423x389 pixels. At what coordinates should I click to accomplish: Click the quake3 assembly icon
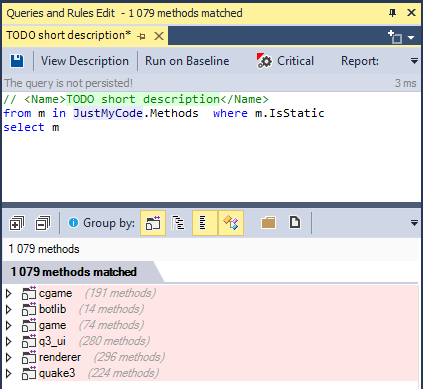click(x=29, y=373)
